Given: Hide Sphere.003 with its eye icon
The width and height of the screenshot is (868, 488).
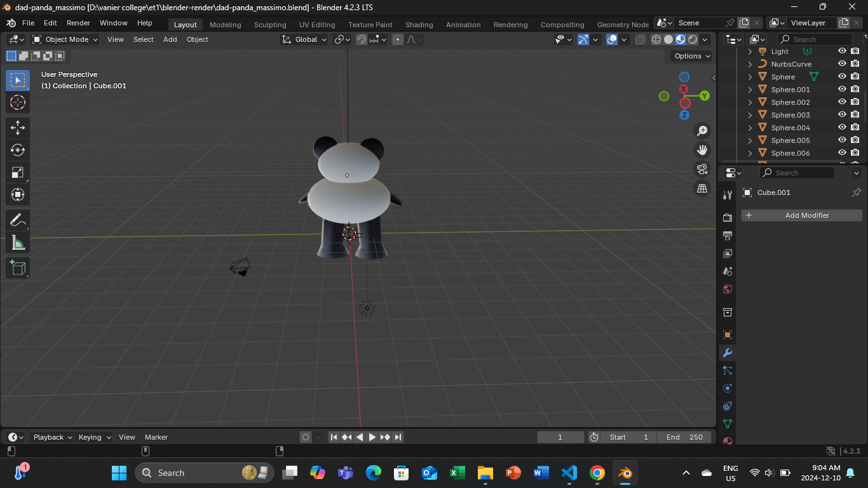Looking at the screenshot, I should pyautogui.click(x=842, y=115).
